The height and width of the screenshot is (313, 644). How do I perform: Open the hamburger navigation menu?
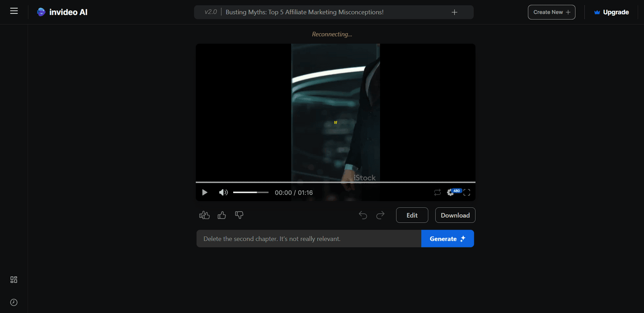[x=14, y=11]
